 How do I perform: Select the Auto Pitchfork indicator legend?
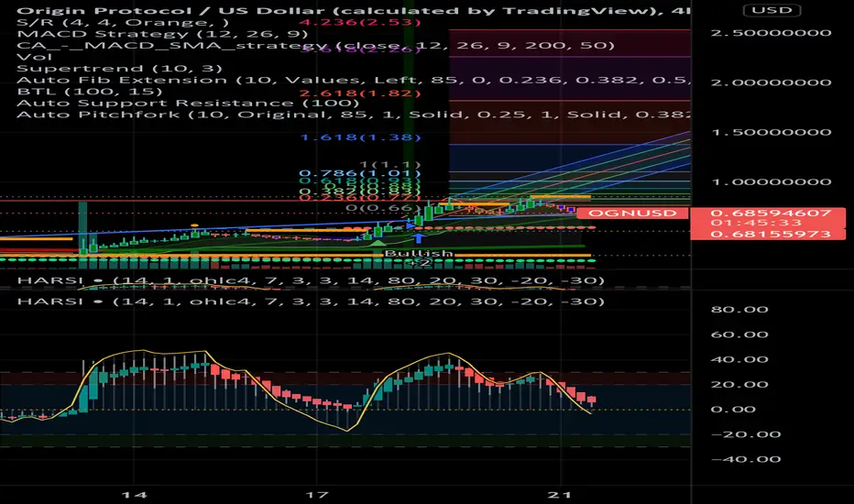353,115
